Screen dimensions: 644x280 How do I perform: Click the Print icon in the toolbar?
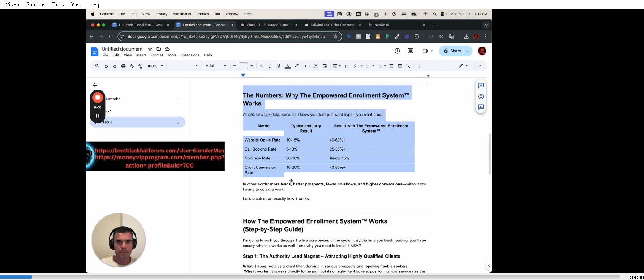[x=123, y=66]
